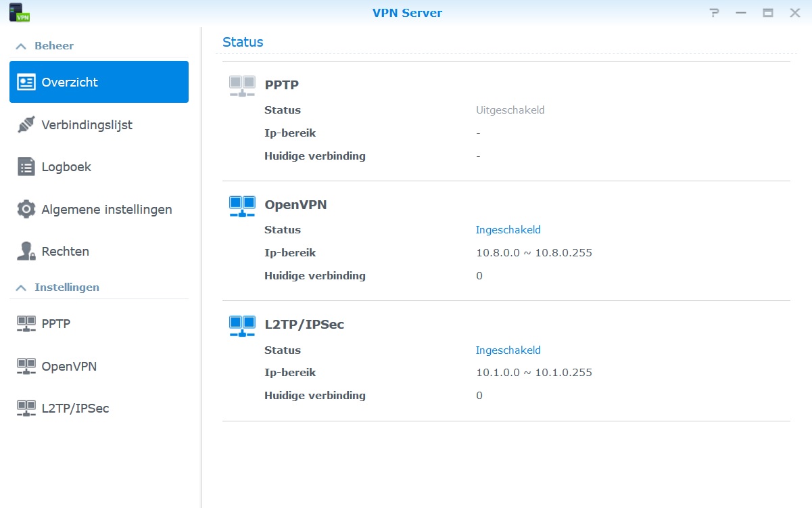Click the Verbindingslijst plug icon
This screenshot has height=508, width=812.
point(26,125)
